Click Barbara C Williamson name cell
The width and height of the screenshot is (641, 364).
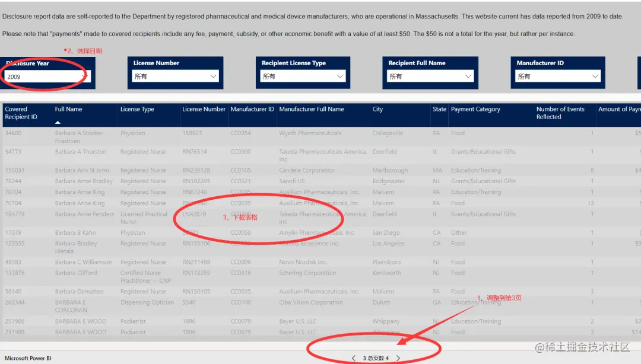click(83, 262)
